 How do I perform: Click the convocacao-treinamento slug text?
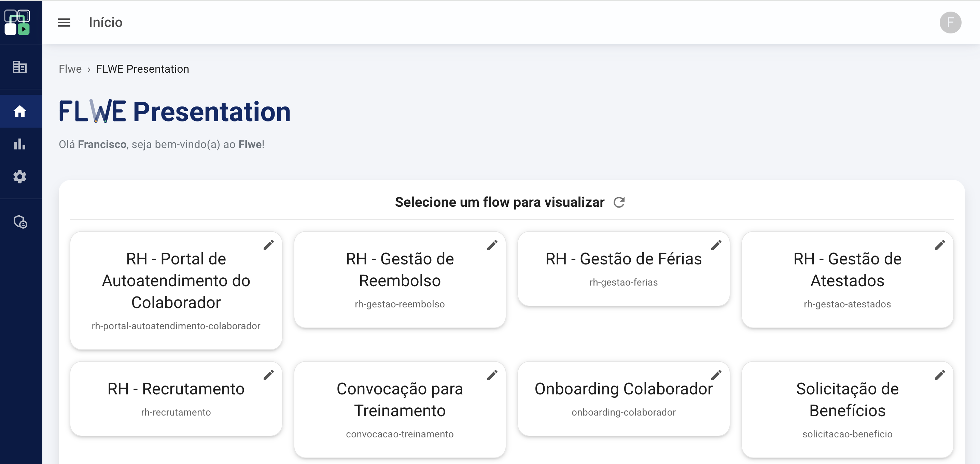(400, 434)
